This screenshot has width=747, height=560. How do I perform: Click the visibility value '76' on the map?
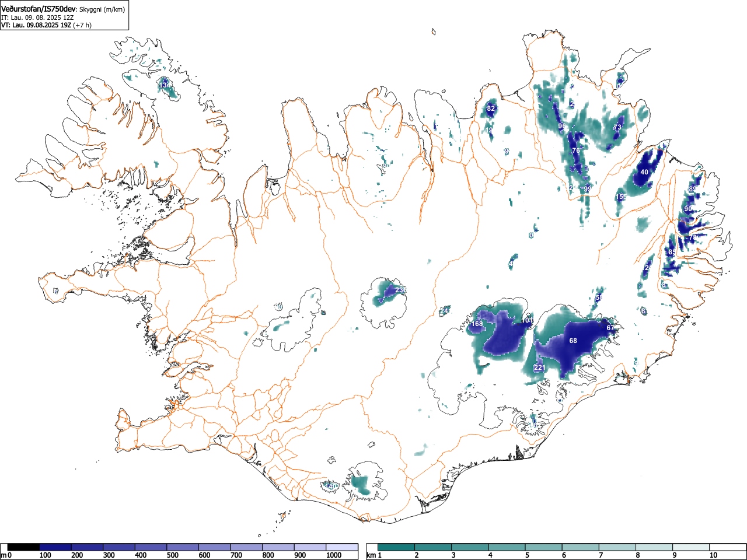coord(576,150)
